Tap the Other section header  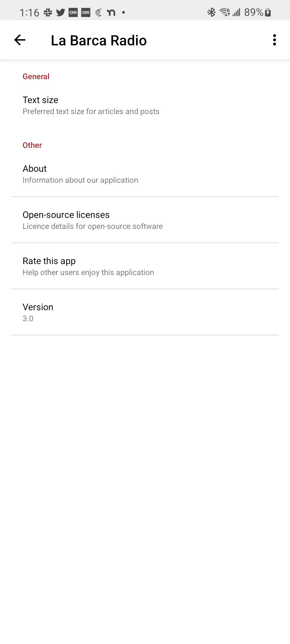tap(32, 145)
